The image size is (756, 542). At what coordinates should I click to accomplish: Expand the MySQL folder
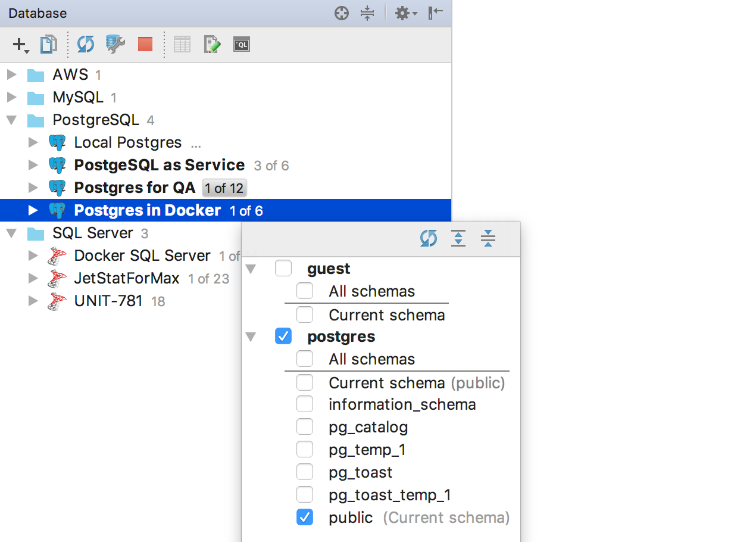point(11,97)
